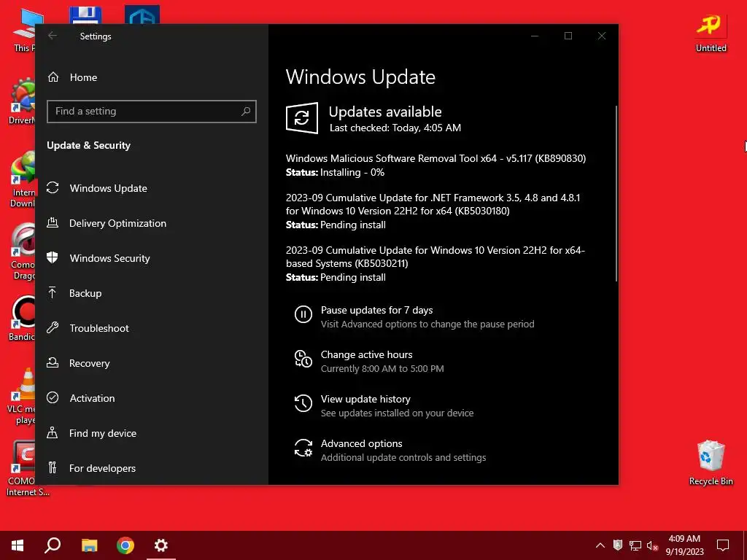Click the KB5030180 .NET Framework update entry
Image resolution: width=747 pixels, height=560 pixels.
(433, 211)
